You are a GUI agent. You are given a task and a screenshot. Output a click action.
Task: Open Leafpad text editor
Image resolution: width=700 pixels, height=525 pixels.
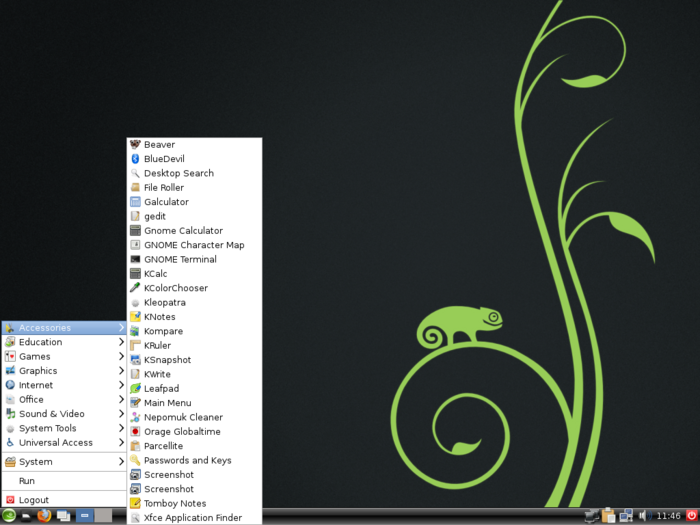(163, 389)
